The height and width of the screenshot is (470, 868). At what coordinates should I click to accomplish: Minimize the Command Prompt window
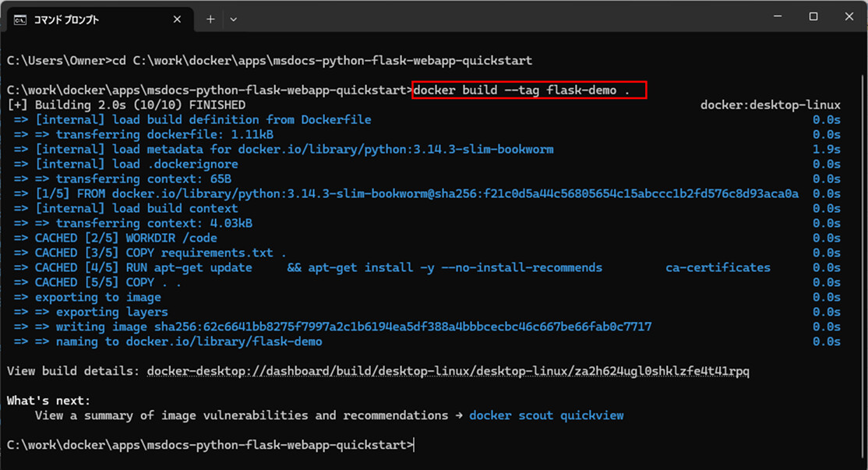[777, 16]
